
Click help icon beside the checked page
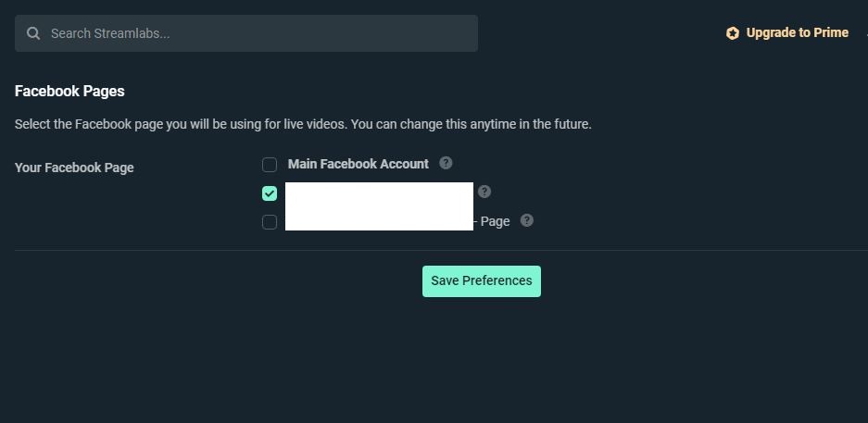tap(484, 192)
